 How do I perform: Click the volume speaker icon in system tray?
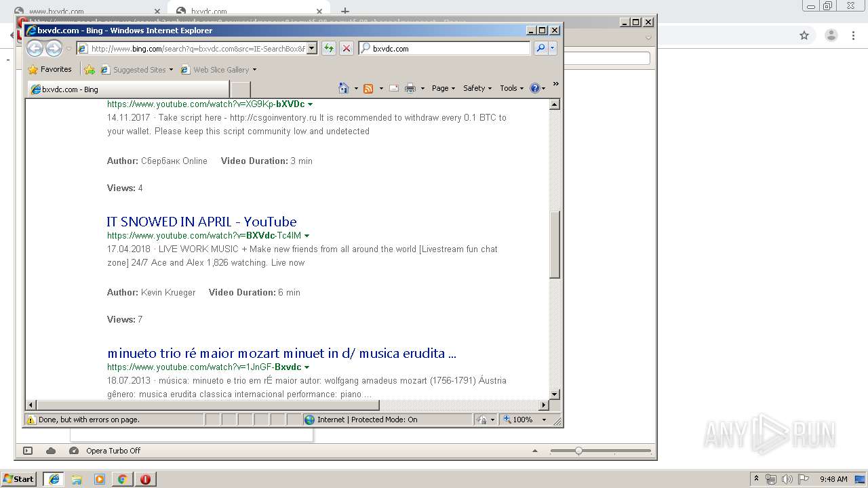pyautogui.click(x=787, y=479)
